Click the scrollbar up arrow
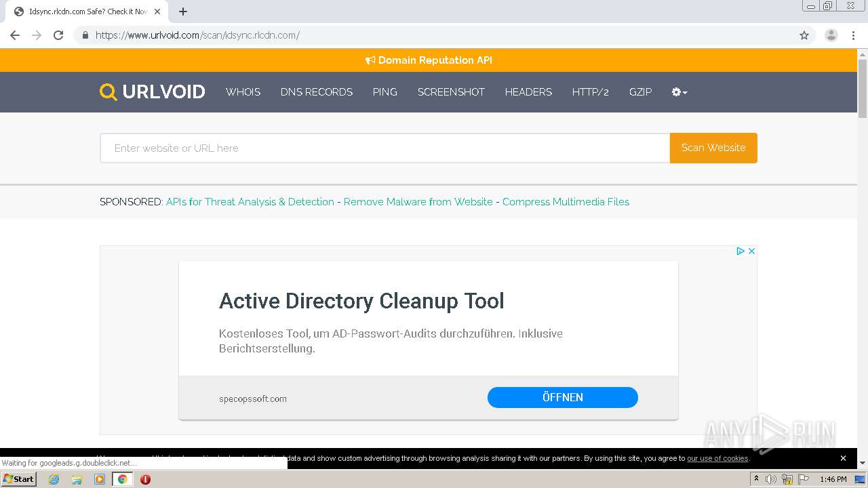The width and height of the screenshot is (868, 488). [863, 54]
